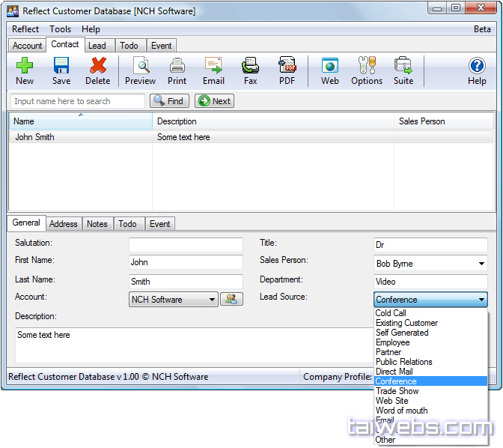Expand the Sales Person dropdown
Screen dimensions: 503x448
click(481, 264)
